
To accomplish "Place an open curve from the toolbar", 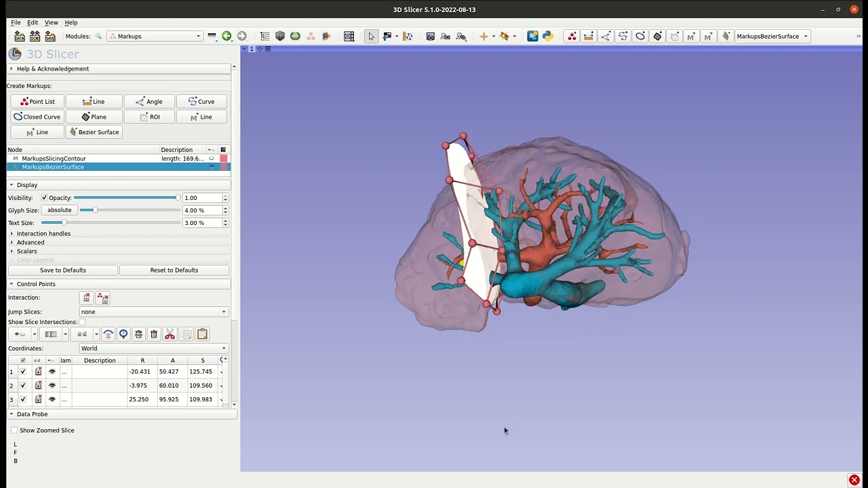I will coord(623,36).
